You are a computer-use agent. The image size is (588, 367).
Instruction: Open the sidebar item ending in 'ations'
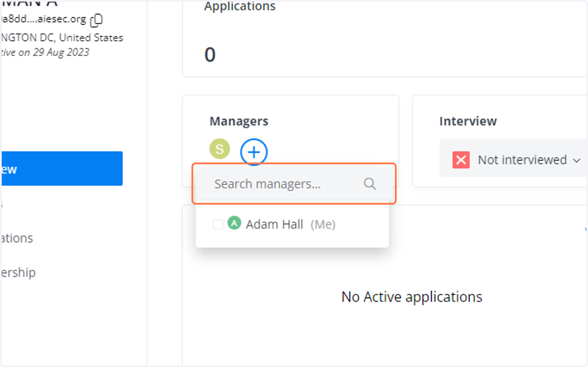tap(17, 238)
